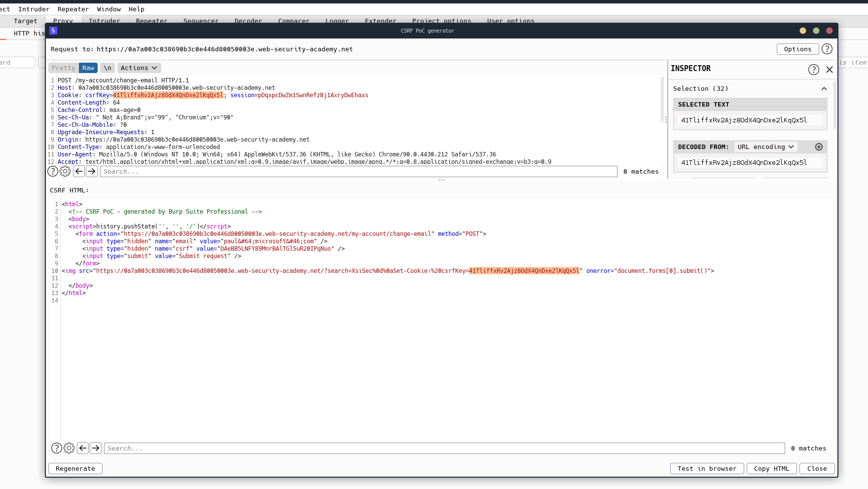Image resolution: width=868 pixels, height=489 pixels.
Task: Click the selected text value field
Action: [750, 120]
